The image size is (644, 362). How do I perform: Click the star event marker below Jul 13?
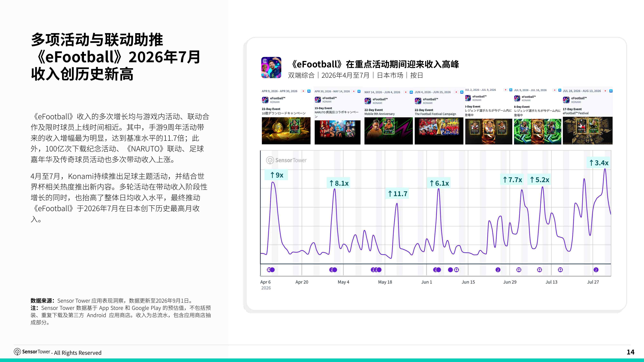click(560, 270)
